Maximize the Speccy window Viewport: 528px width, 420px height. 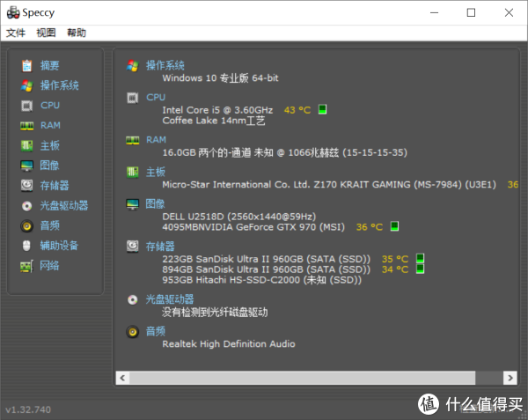[x=471, y=13]
